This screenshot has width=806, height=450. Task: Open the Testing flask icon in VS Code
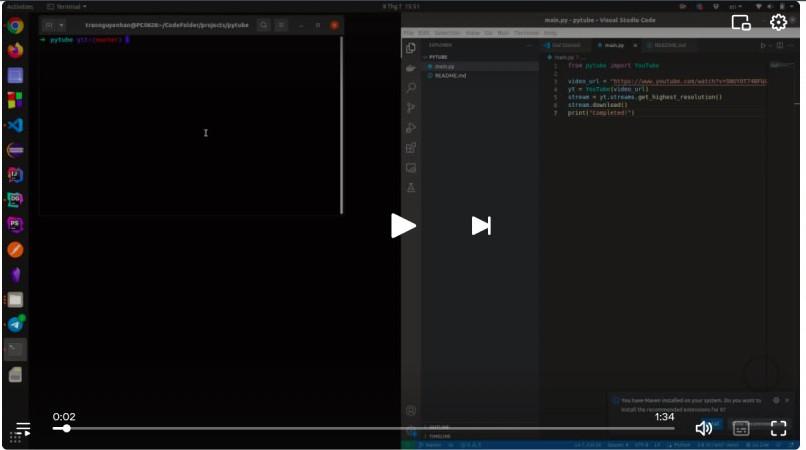click(x=411, y=188)
